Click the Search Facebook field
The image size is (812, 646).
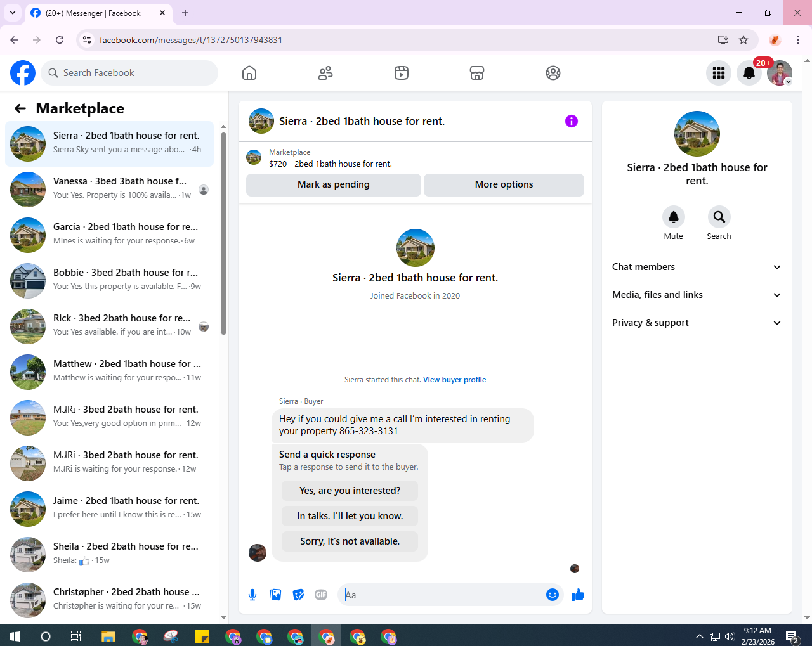[x=129, y=73]
